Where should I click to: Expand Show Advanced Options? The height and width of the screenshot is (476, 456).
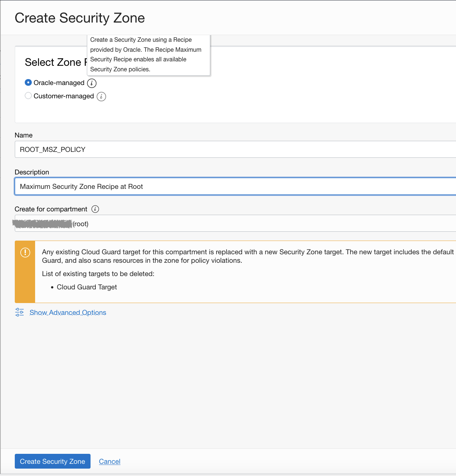pyautogui.click(x=68, y=312)
